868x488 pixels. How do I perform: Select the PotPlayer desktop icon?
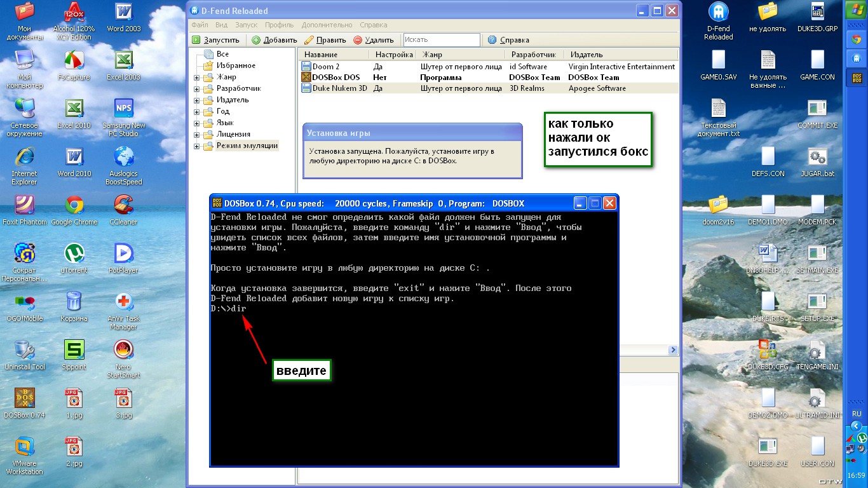pos(123,254)
